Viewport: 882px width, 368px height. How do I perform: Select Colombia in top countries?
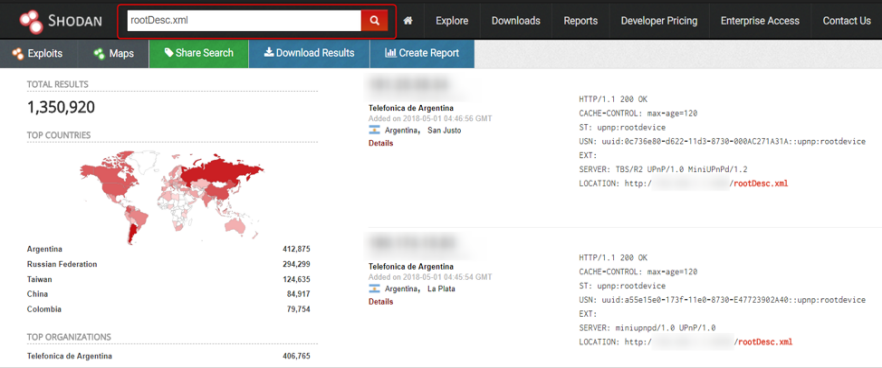[44, 309]
